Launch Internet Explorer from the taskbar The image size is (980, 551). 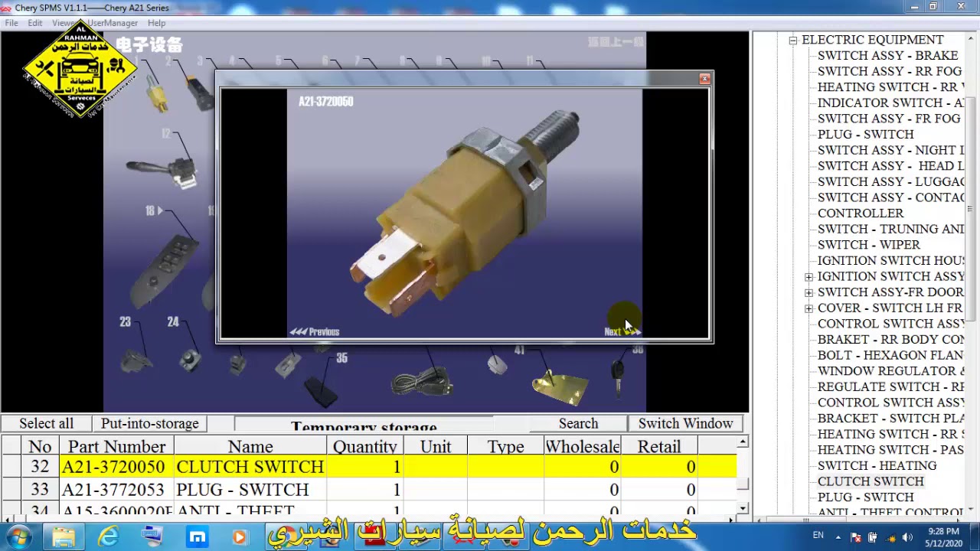(109, 536)
